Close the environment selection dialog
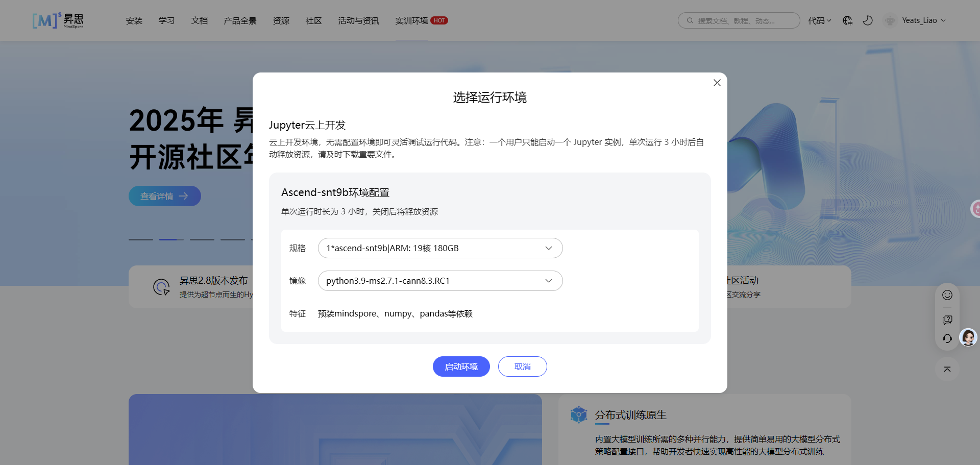This screenshot has width=980, height=465. (x=717, y=83)
